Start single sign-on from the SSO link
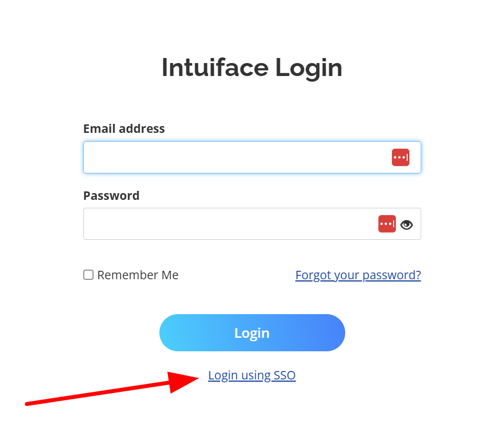 tap(252, 375)
